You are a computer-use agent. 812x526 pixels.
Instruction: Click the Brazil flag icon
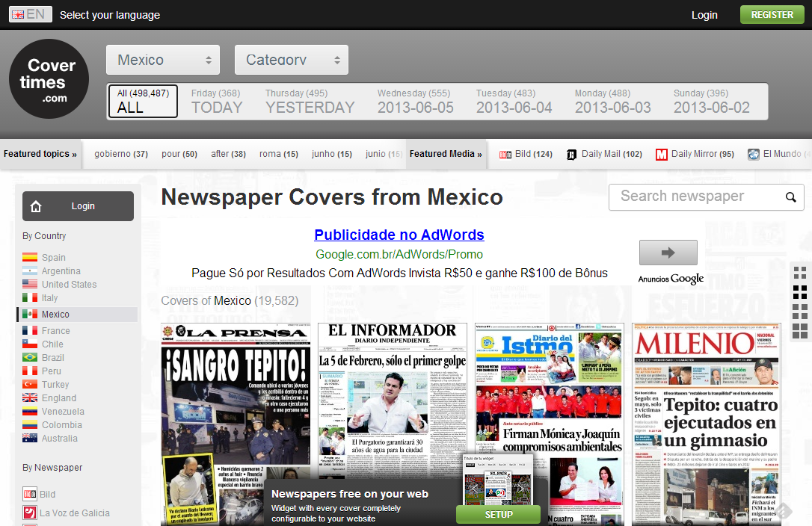30,357
